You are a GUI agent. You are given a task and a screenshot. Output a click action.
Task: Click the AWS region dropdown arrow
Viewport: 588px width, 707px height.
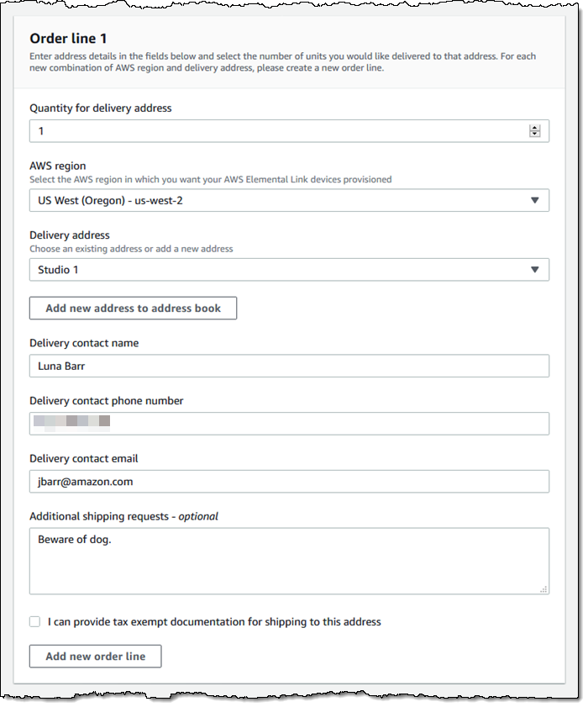(535, 200)
